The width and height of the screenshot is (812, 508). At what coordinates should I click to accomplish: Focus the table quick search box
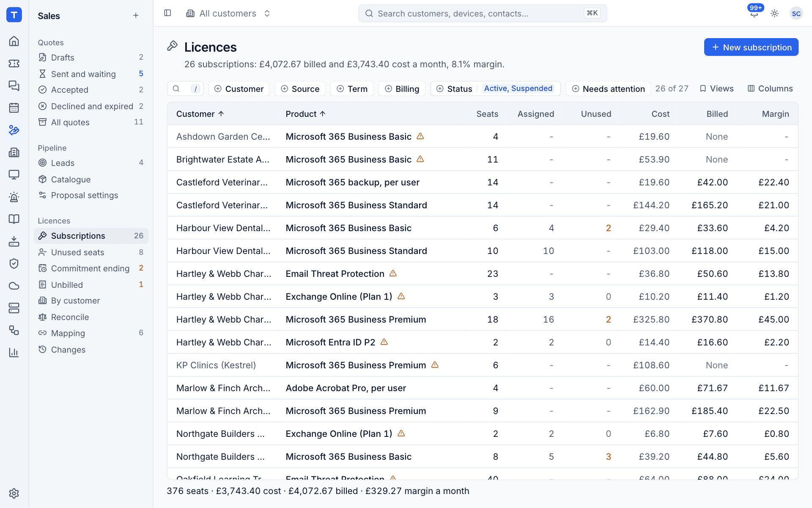pyautogui.click(x=185, y=88)
